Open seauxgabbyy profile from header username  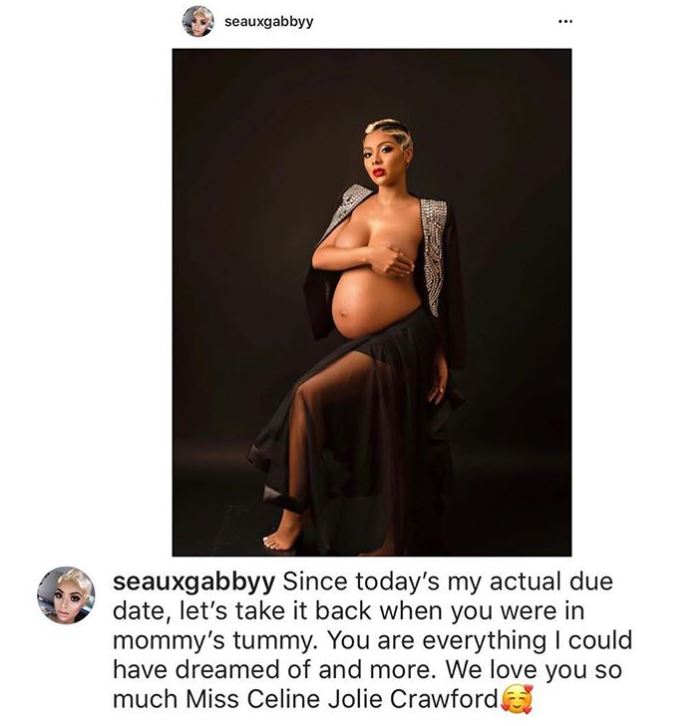[269, 21]
